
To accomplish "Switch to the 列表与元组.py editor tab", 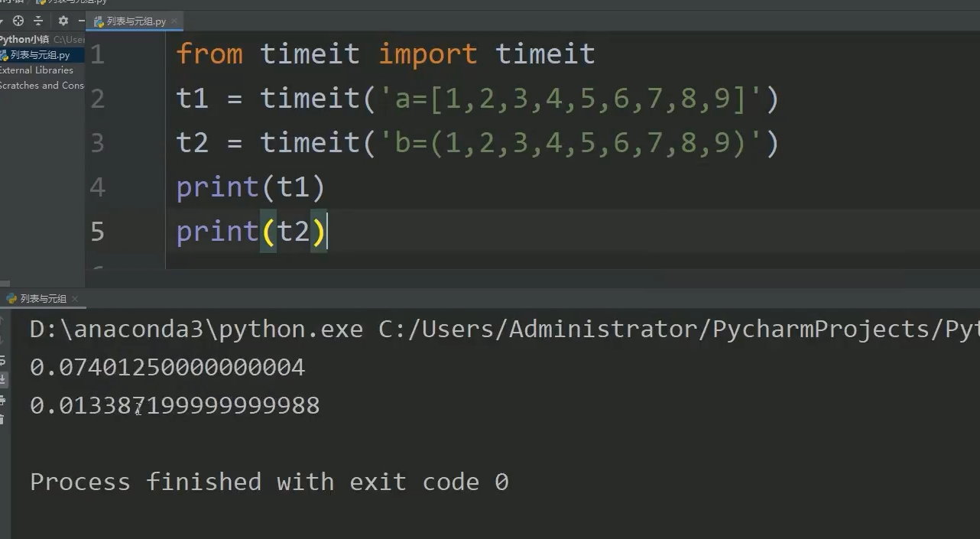I will pos(135,21).
